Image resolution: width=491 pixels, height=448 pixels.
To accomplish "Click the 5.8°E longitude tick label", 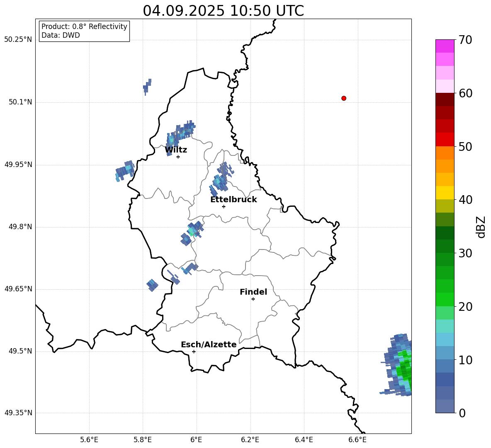I will [x=143, y=440].
